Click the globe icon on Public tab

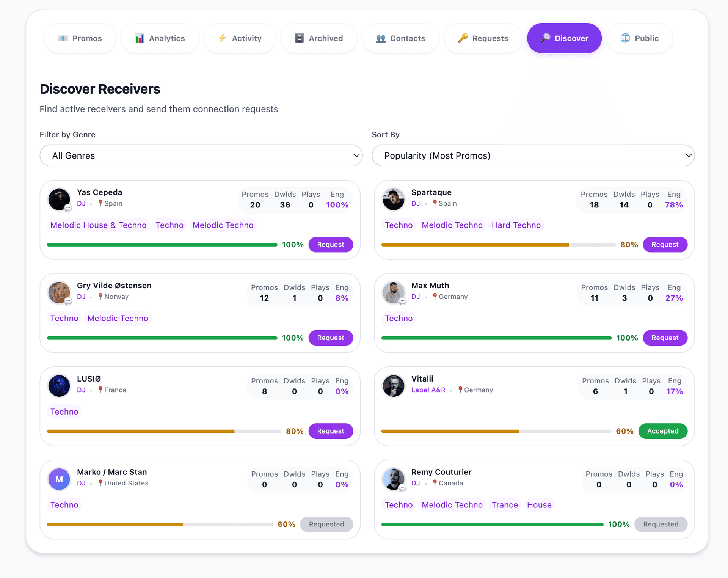(625, 38)
